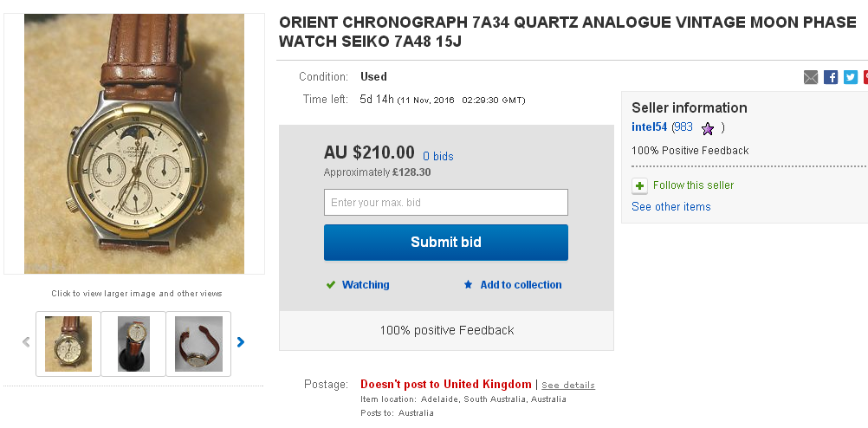This screenshot has width=868, height=428.
Task: Click the Submit bid button
Action: (x=446, y=243)
